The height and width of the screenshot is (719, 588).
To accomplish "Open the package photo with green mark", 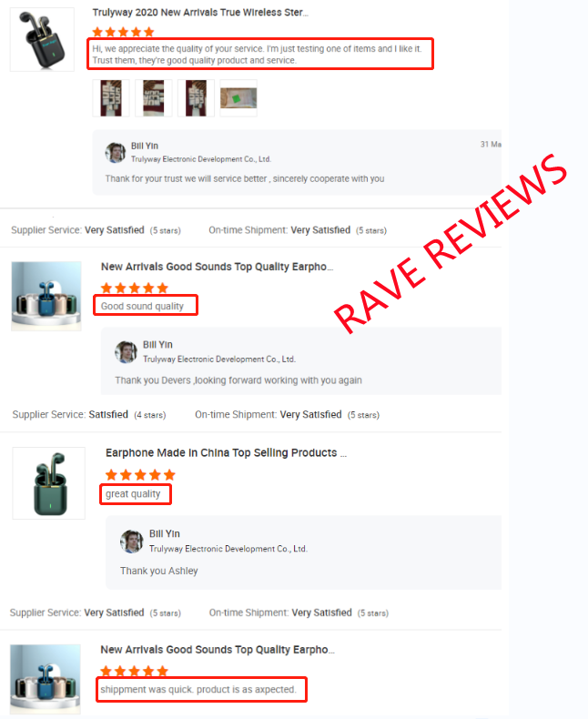I will pos(238,98).
